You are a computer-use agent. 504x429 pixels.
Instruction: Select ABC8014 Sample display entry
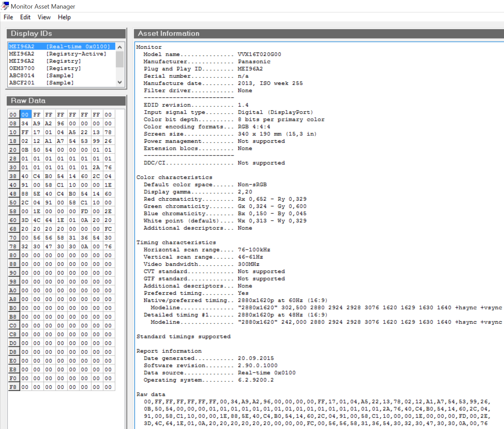(62, 75)
